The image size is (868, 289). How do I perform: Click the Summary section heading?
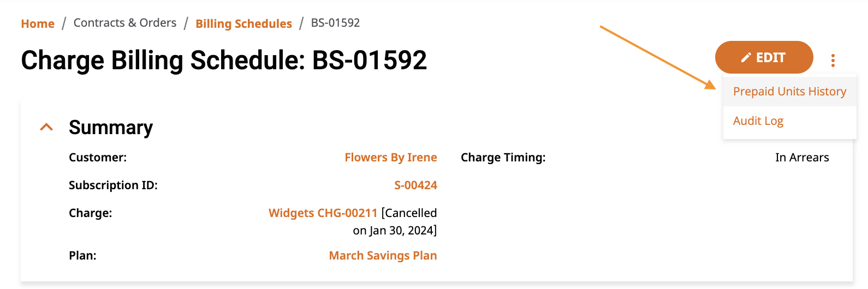coord(111,127)
